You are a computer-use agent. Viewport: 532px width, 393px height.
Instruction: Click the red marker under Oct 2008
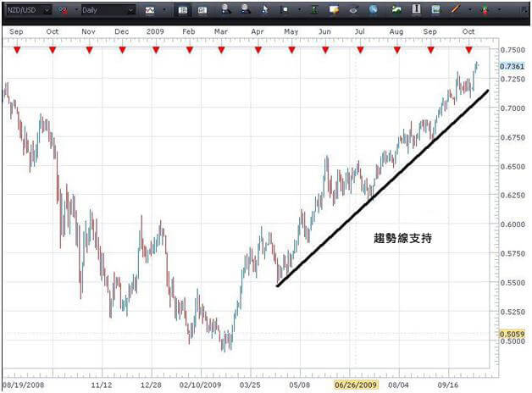[x=53, y=50]
